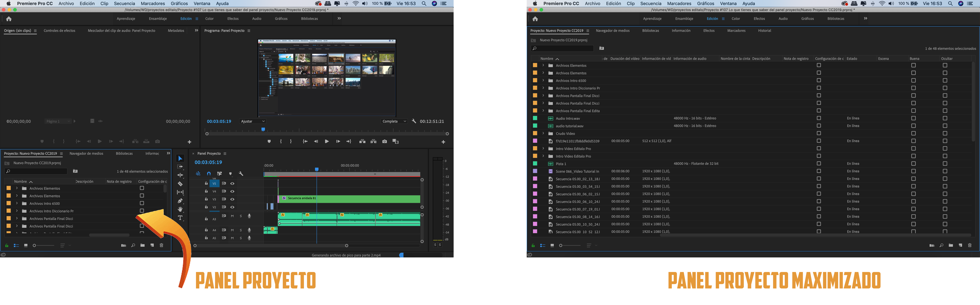980x305 pixels.
Task: Open Marcadores tab in maximized panel
Action: point(736,31)
